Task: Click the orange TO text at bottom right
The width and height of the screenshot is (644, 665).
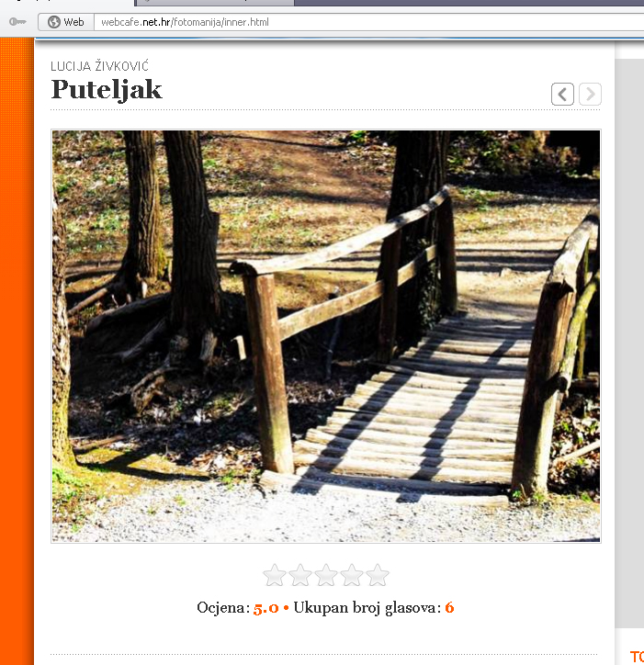Action: click(637, 656)
